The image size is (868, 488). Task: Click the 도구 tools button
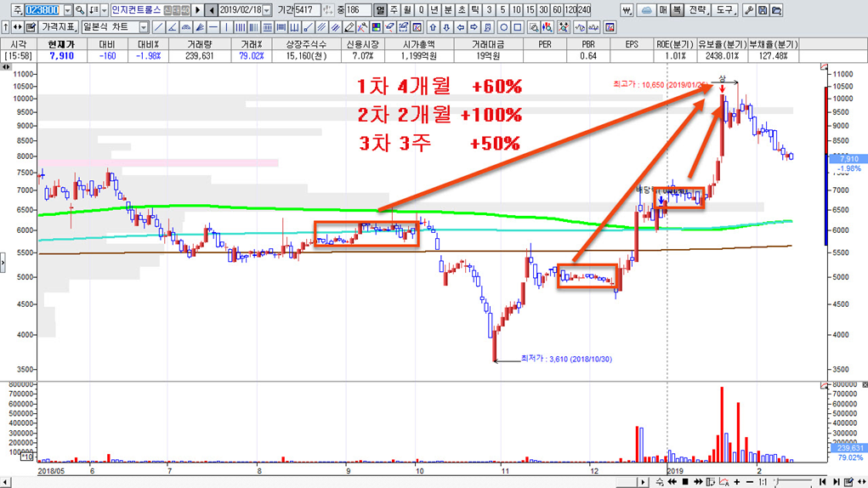pyautogui.click(x=723, y=10)
